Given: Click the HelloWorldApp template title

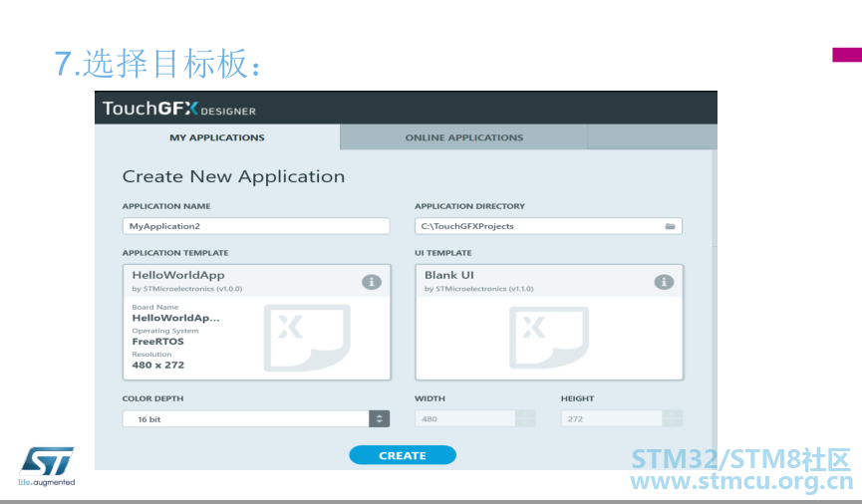Looking at the screenshot, I should point(178,275).
